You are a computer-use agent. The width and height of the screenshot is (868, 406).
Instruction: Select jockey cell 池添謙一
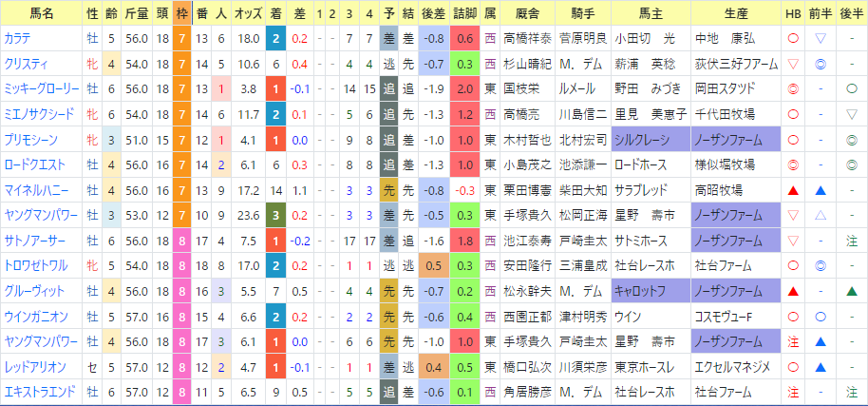point(582,165)
